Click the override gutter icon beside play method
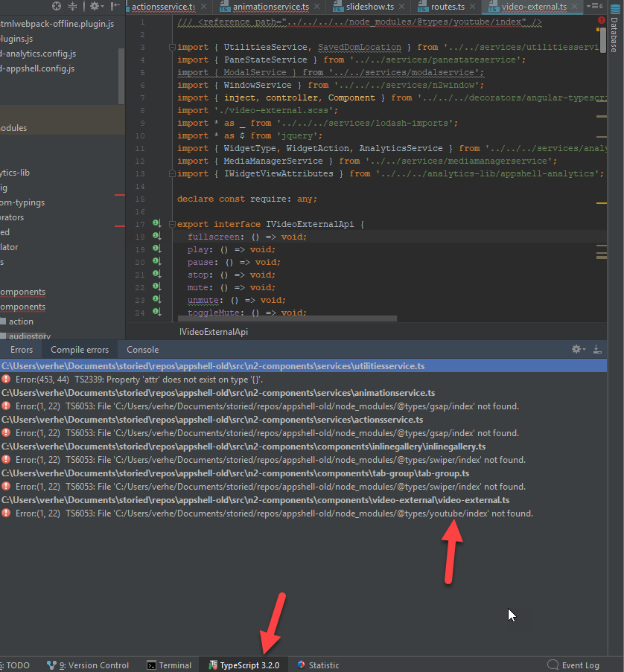This screenshot has height=672, width=624. click(x=156, y=249)
